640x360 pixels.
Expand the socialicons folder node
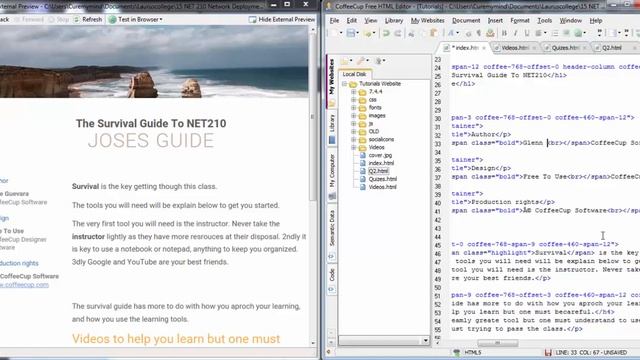(x=353, y=139)
